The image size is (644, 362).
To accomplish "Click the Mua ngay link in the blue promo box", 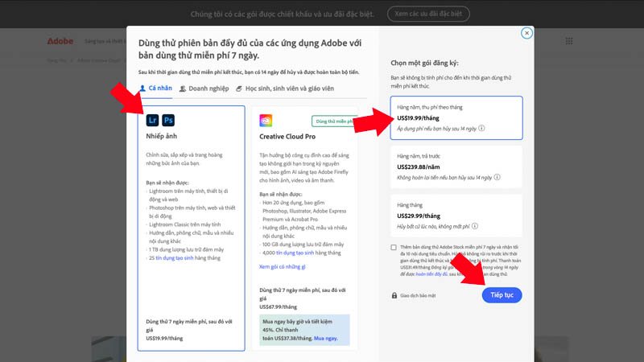I will (326, 338).
